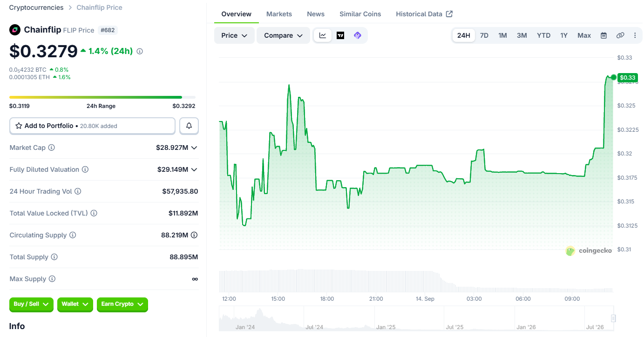Screen dimensions: 644x337
Task: Switch to the line chart view icon
Action: [323, 35]
